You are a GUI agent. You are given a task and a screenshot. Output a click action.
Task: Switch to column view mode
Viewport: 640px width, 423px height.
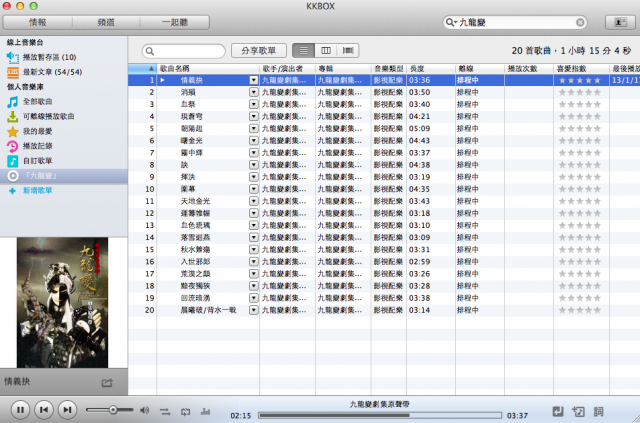[326, 51]
